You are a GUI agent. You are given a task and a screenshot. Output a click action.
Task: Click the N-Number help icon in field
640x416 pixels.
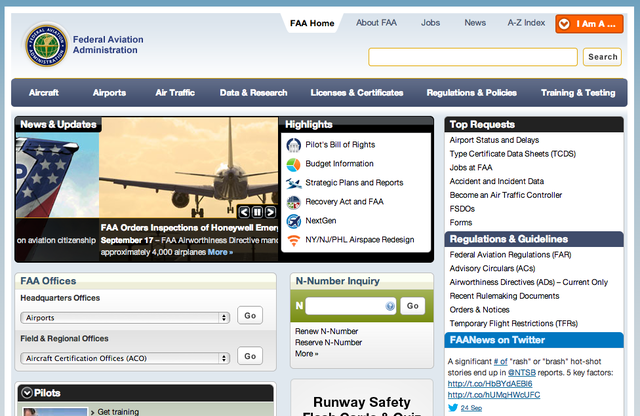[390, 306]
